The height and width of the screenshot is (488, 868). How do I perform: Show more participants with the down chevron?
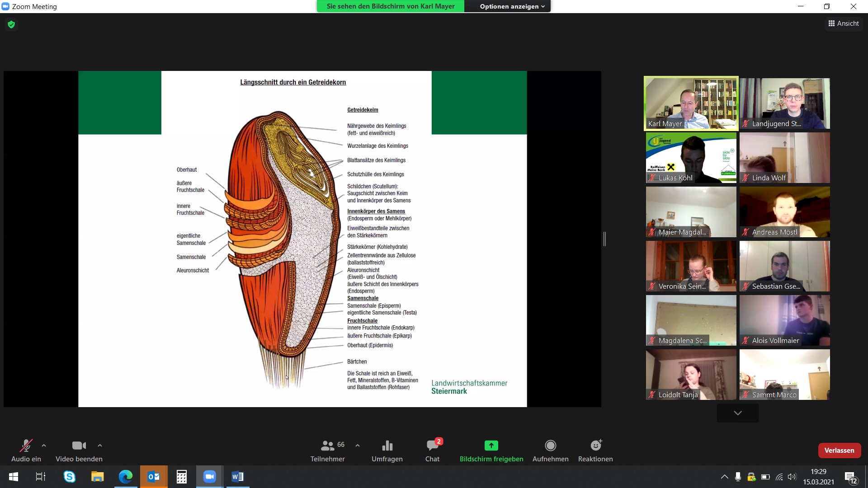(738, 413)
